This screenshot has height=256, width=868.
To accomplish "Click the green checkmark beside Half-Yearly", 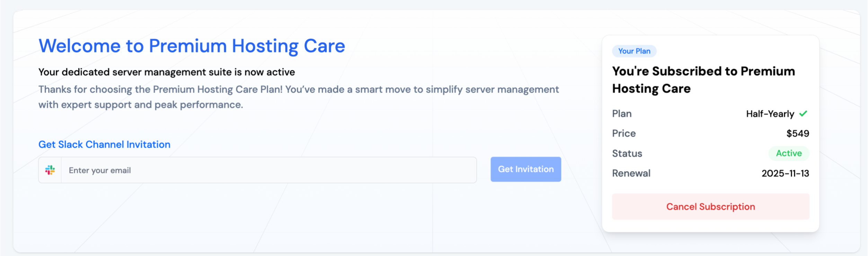I will tap(803, 113).
